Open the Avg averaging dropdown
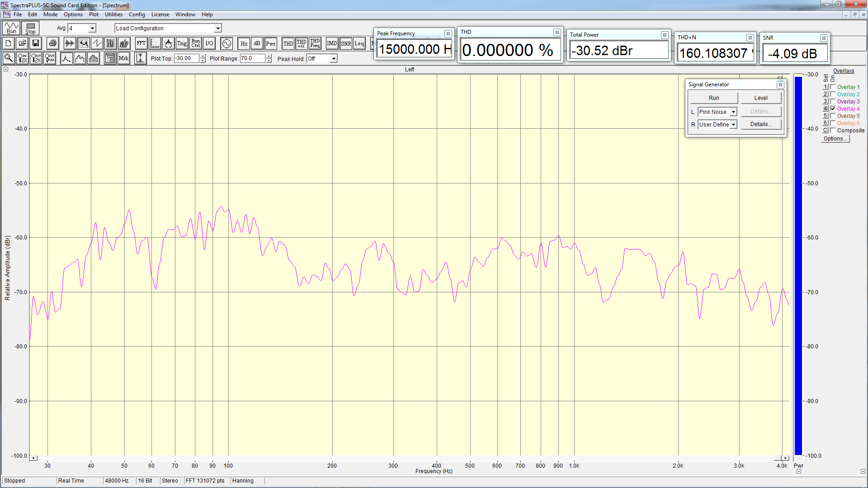This screenshot has width=868, height=488. pos(92,28)
